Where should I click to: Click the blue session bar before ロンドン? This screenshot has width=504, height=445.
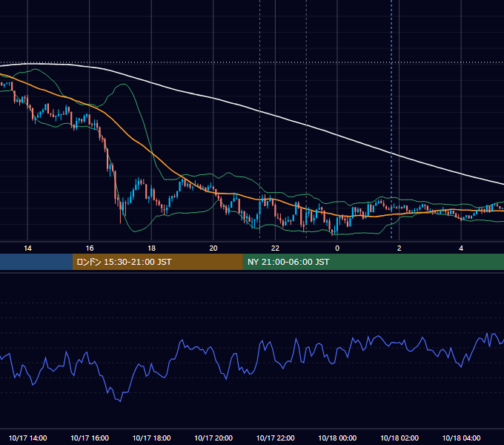36,262
